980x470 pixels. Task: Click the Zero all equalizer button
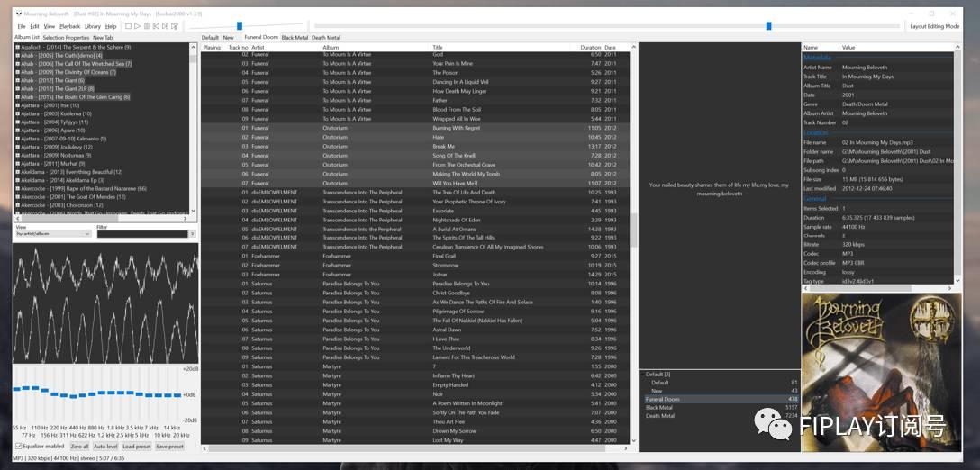point(79,447)
